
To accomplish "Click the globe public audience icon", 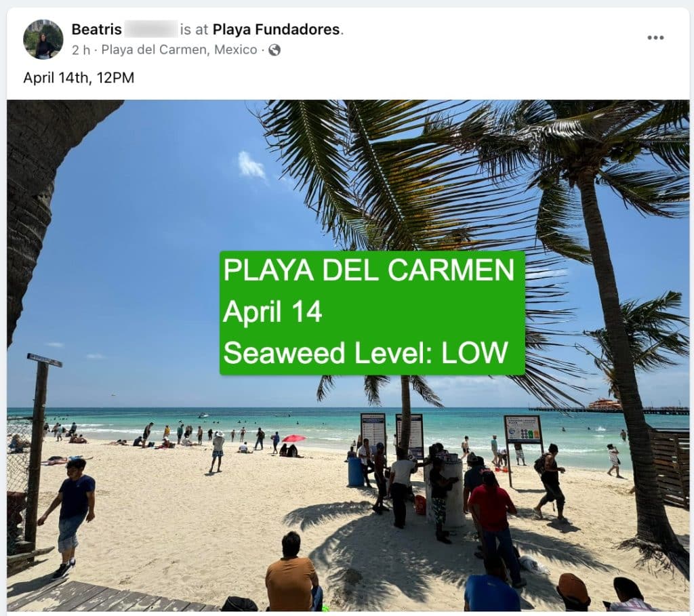I will (274, 50).
